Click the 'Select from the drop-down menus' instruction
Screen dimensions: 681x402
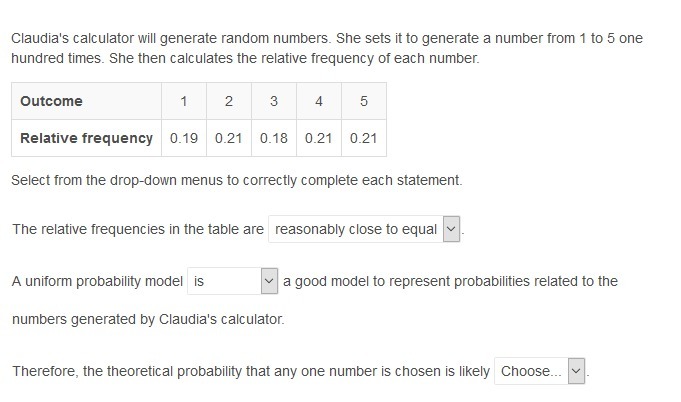236,181
